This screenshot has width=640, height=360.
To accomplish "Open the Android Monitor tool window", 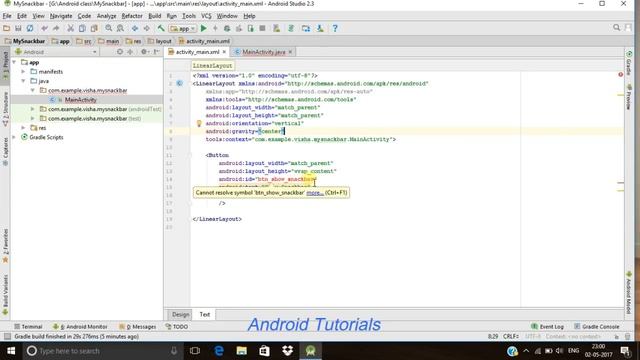I will pos(80,327).
